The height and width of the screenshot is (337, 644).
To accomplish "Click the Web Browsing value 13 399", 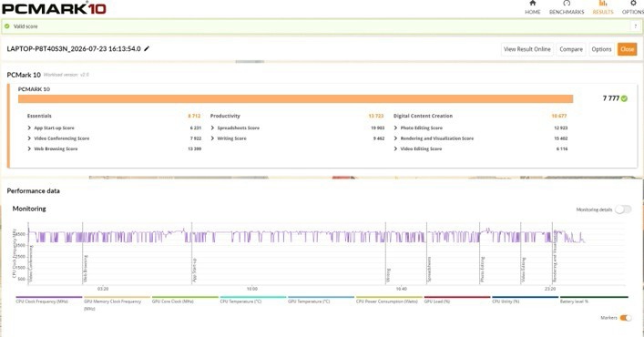I will click(195, 149).
